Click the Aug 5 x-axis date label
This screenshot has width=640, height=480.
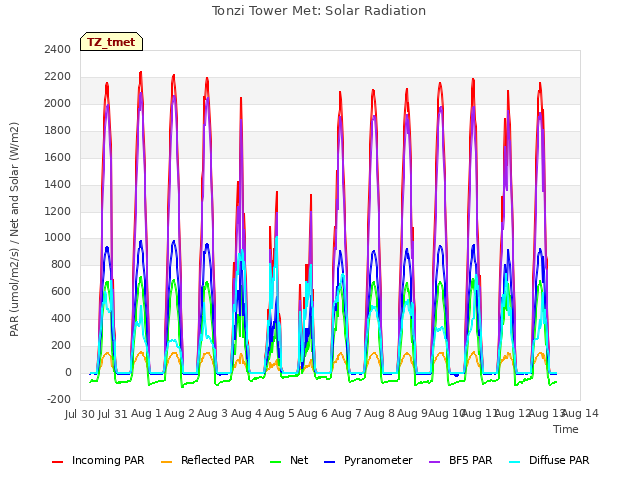[279, 414]
